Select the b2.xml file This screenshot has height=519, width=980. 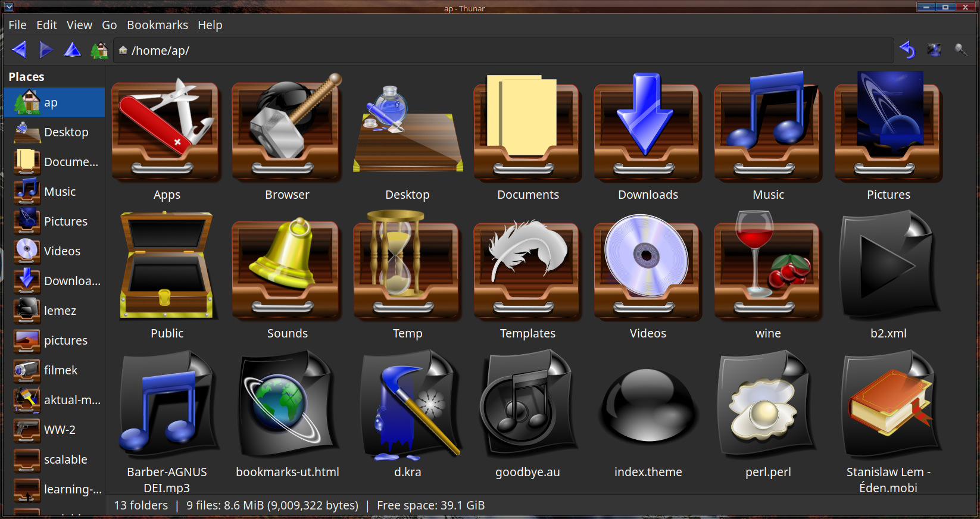coord(888,276)
